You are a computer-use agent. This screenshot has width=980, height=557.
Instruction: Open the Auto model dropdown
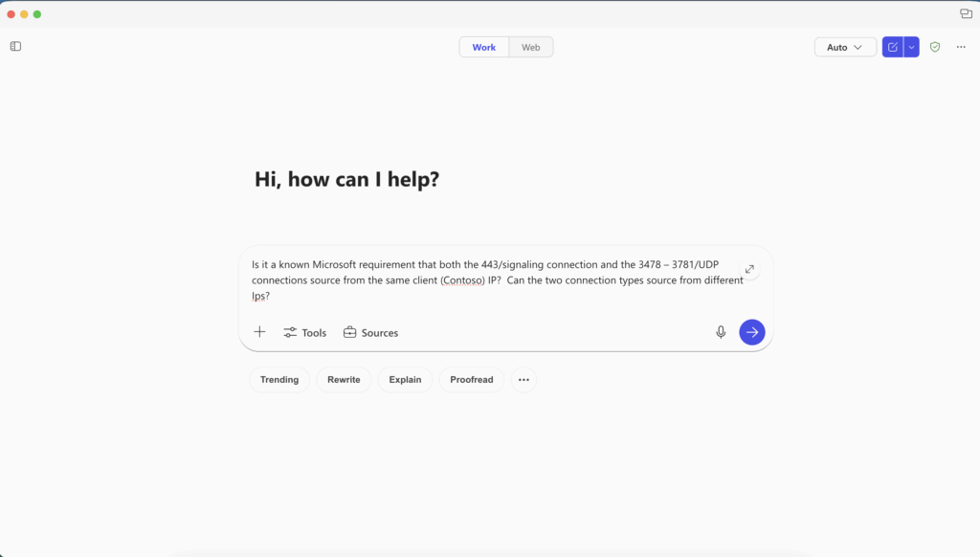(x=845, y=47)
